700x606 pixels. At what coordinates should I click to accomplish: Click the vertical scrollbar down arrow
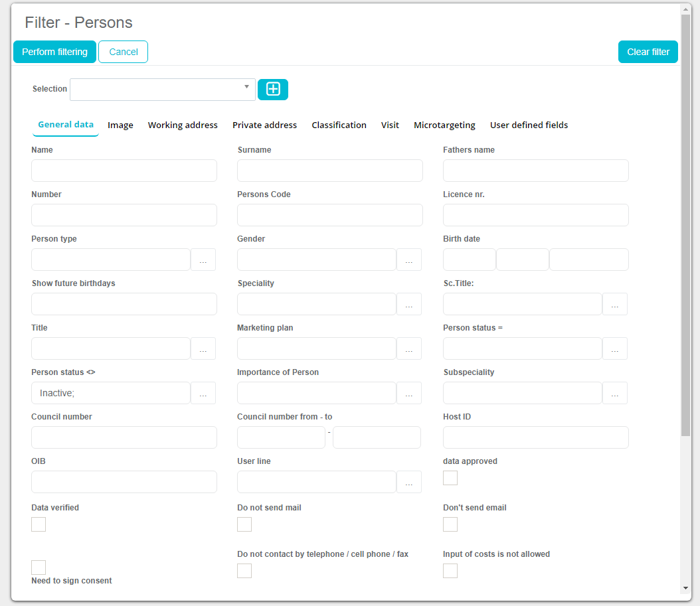685,588
